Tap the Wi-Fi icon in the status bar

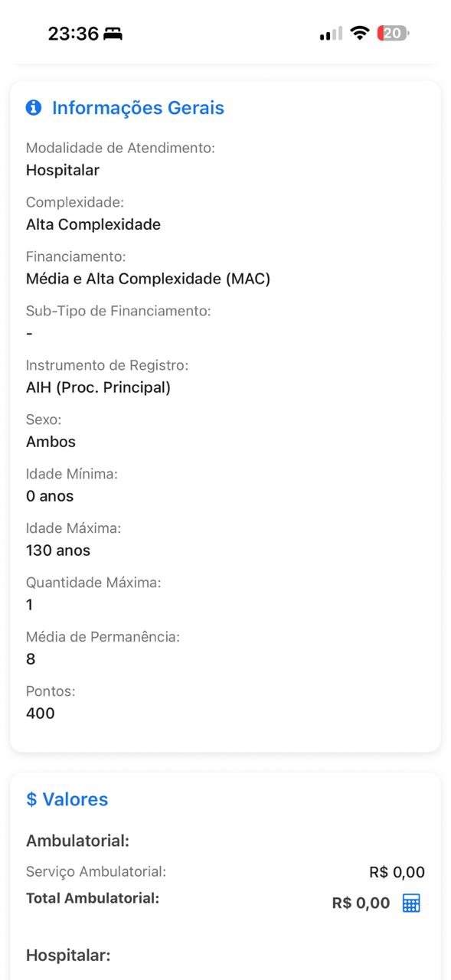click(358, 33)
